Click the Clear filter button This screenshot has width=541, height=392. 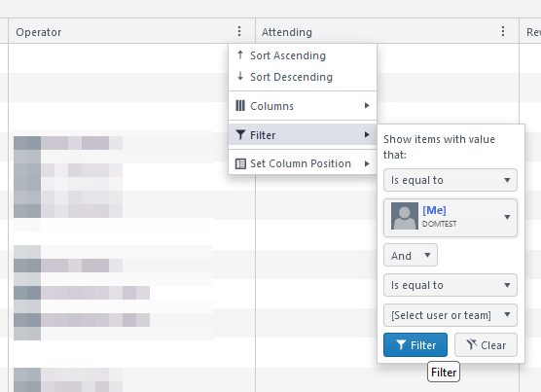coord(486,344)
